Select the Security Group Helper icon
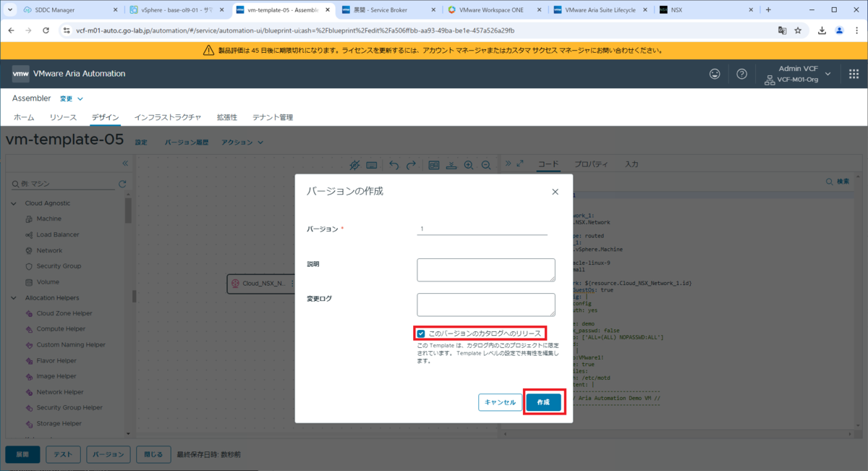Viewport: 868px width, 471px height. pyautogui.click(x=30, y=407)
